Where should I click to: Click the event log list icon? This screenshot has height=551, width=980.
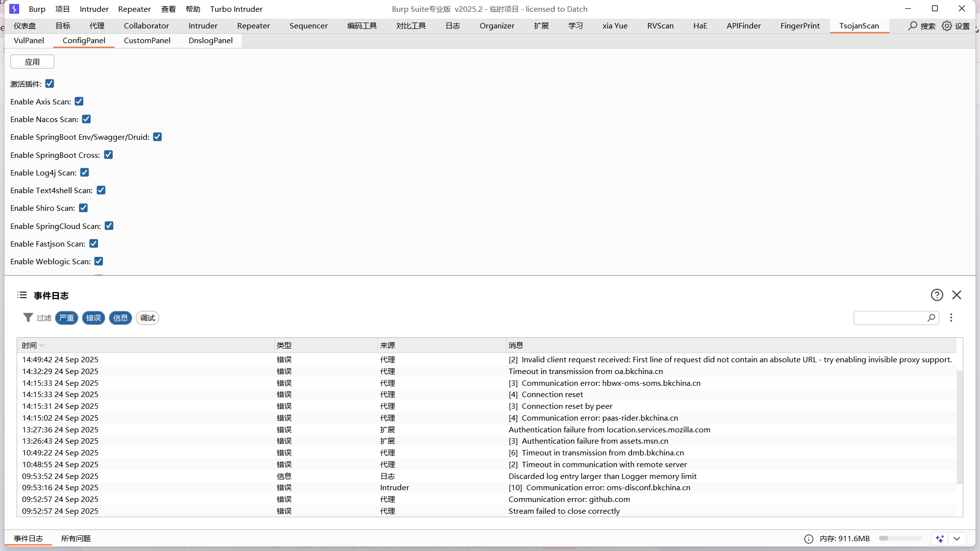22,295
